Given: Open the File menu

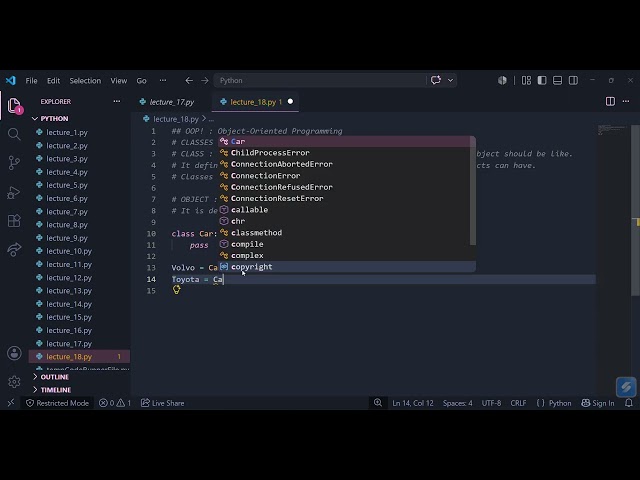Looking at the screenshot, I should (31, 80).
